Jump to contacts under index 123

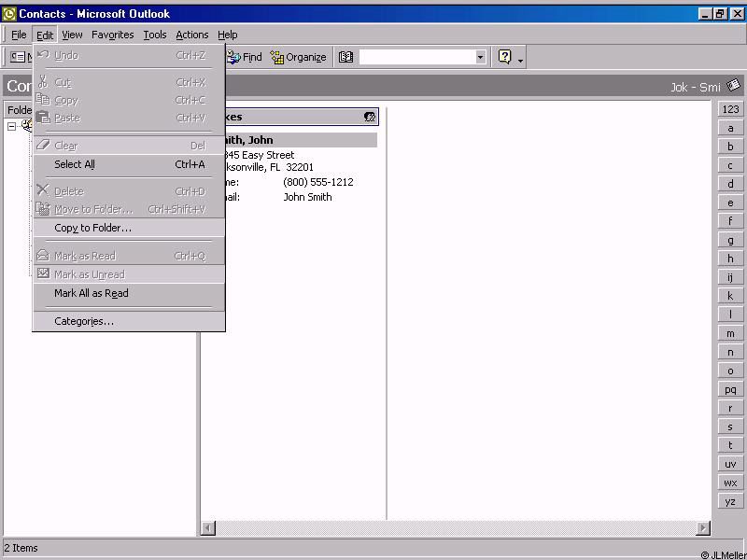point(730,109)
